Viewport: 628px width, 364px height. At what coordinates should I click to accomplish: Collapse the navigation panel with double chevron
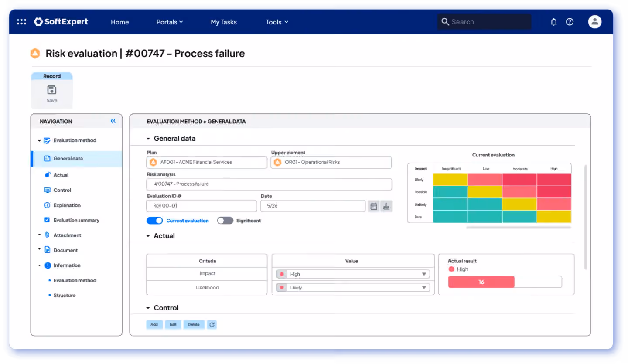click(113, 121)
